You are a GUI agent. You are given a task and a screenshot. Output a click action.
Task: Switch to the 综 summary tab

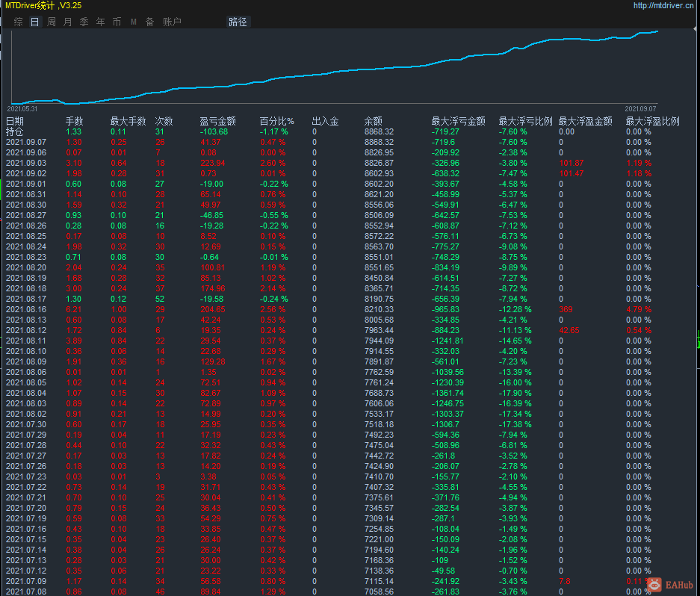coord(19,22)
